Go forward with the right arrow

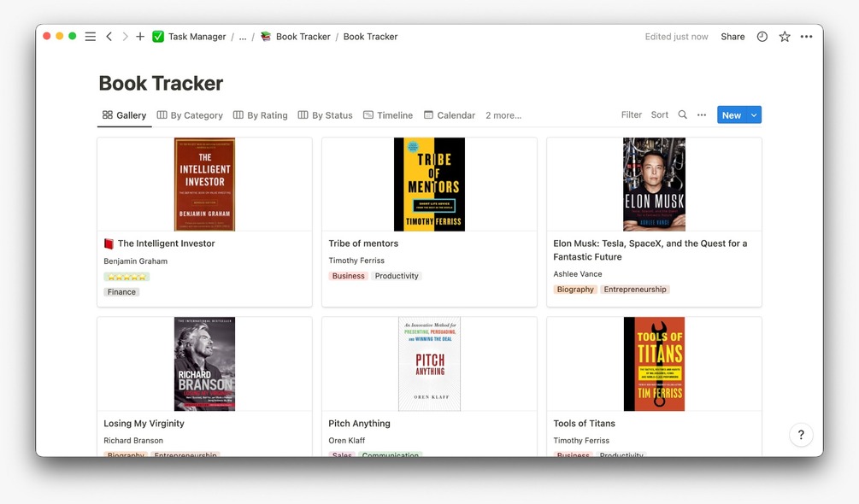click(125, 37)
